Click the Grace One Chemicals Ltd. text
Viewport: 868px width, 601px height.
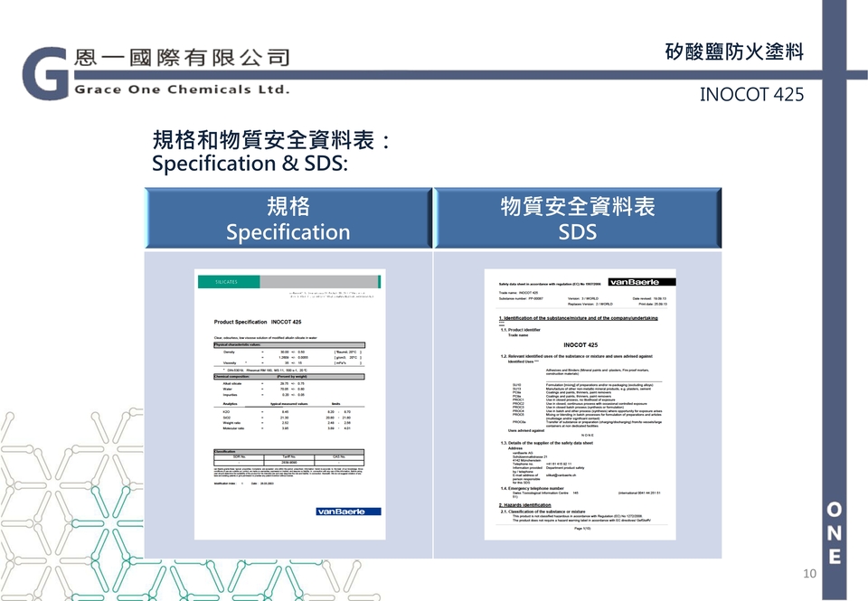click(182, 89)
